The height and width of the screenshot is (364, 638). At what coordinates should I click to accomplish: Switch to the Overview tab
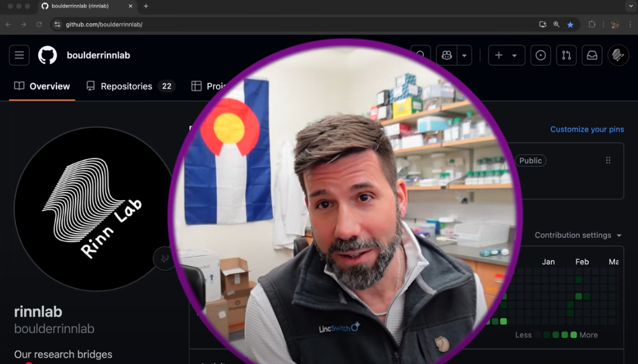42,86
